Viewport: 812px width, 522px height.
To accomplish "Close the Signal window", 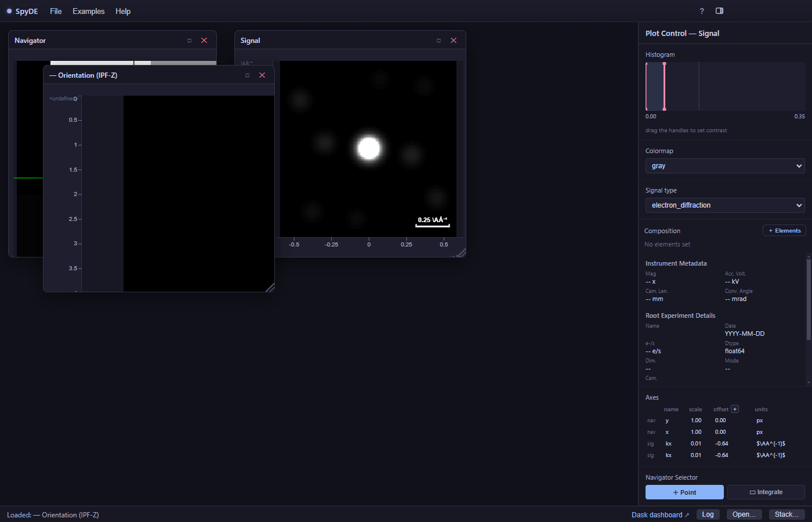I will (x=454, y=41).
